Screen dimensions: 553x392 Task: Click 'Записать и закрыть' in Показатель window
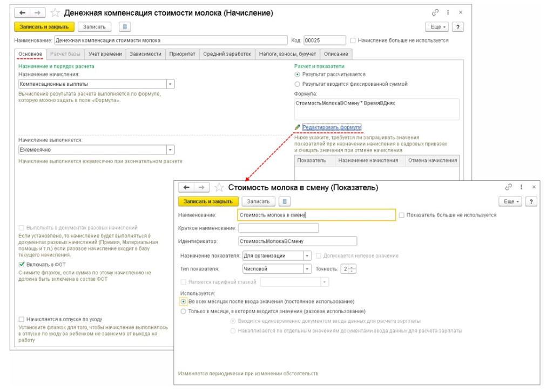(208, 201)
